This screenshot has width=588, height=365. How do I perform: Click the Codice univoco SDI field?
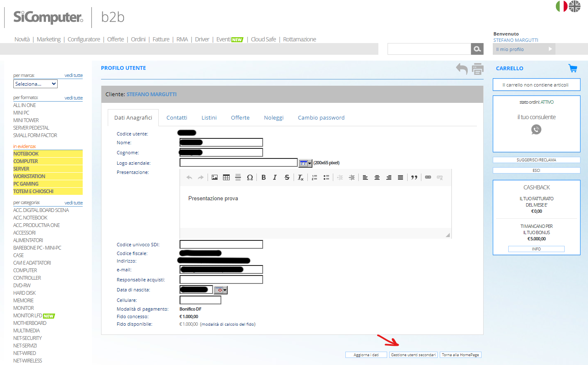221,245
